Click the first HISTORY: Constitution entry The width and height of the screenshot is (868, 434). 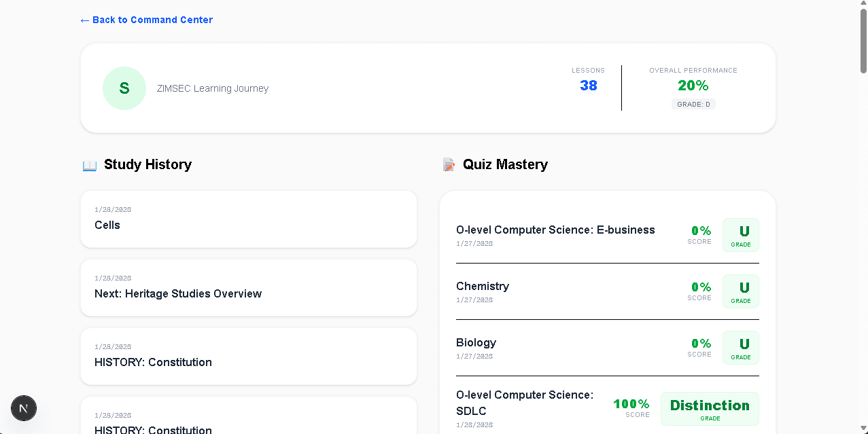pyautogui.click(x=249, y=356)
